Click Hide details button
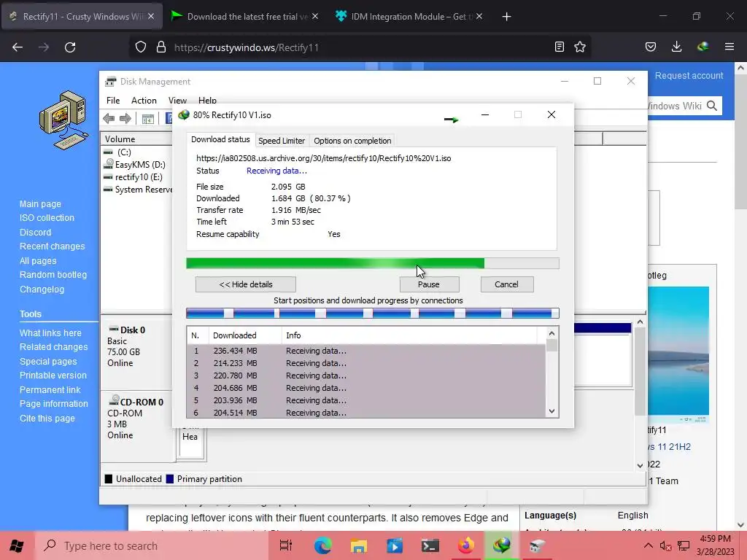 click(x=246, y=284)
